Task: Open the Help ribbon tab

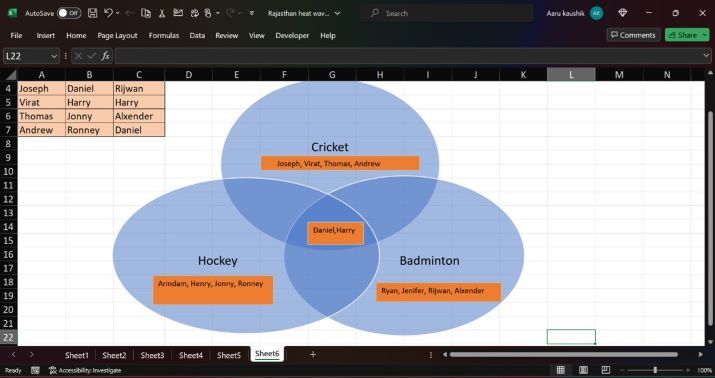Action: coord(328,35)
